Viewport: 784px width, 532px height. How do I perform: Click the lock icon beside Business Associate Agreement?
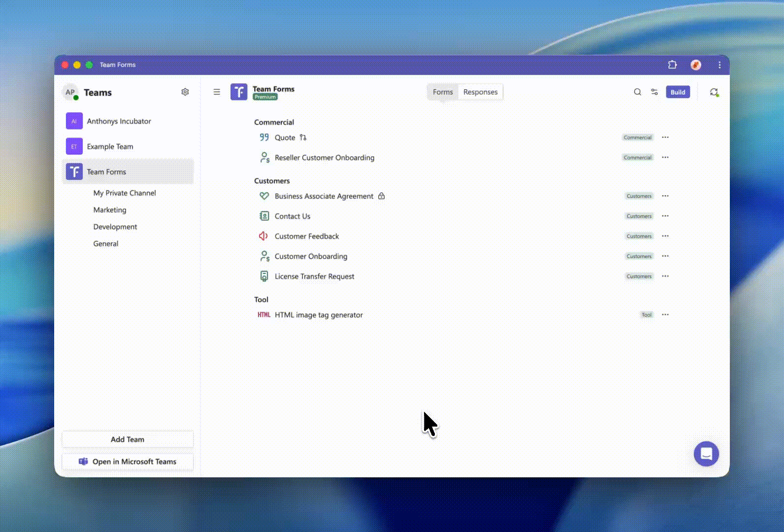(x=382, y=196)
